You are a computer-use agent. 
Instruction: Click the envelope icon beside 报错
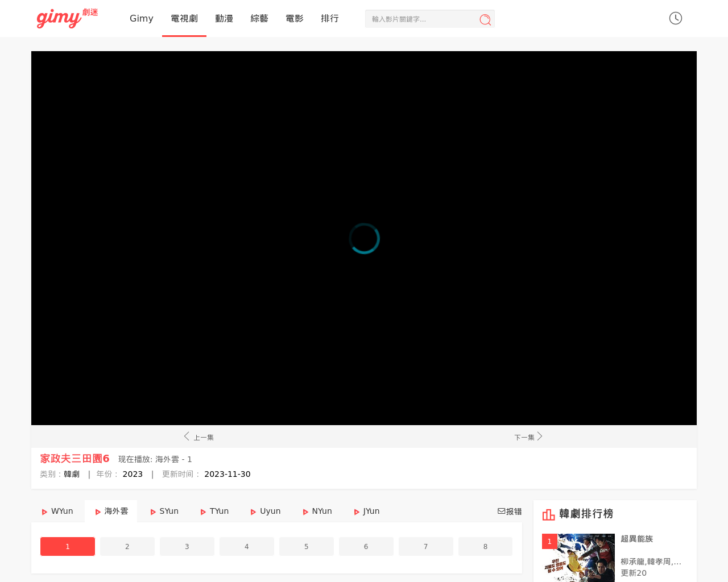[x=501, y=511]
